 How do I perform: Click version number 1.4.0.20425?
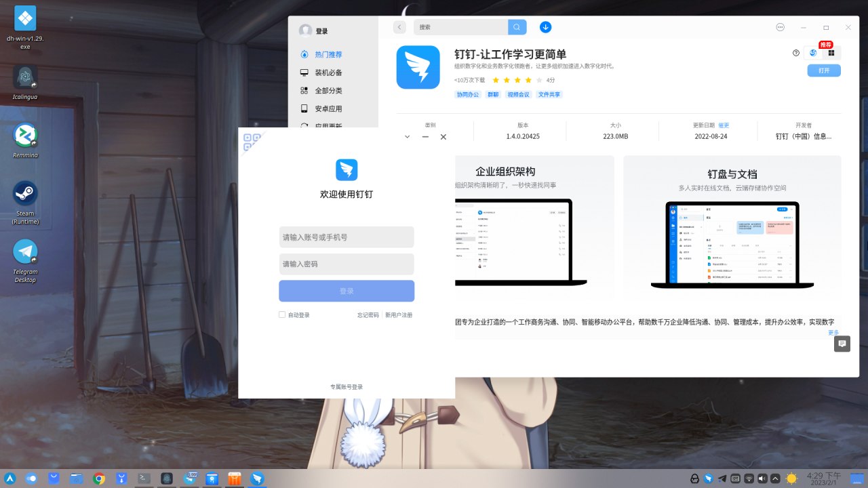click(x=523, y=136)
